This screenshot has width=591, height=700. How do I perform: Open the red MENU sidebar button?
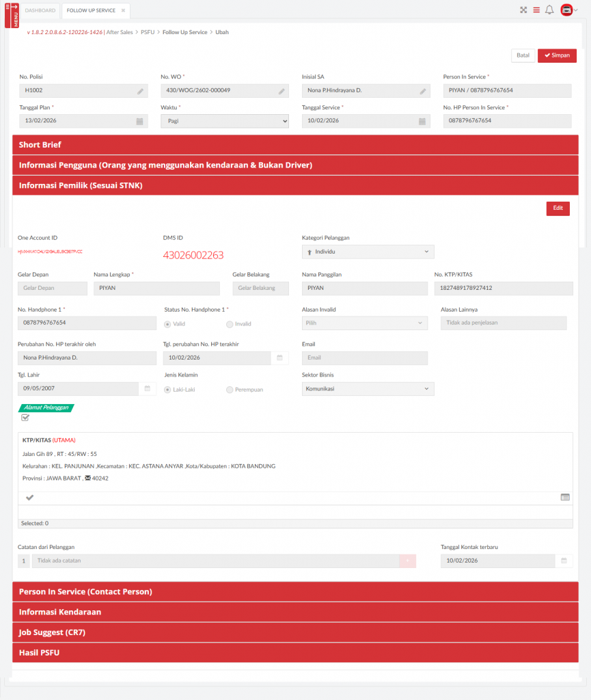pos(12,15)
